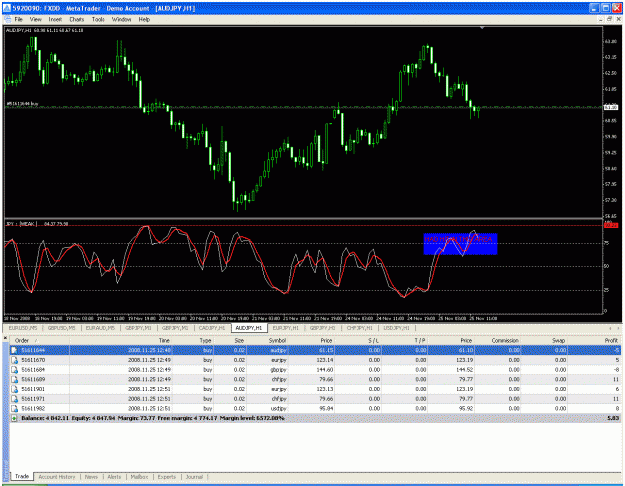Screen dimensions: 625x486
Task: Switch to the EURUSD,M5 chart tab
Action: click(23, 328)
